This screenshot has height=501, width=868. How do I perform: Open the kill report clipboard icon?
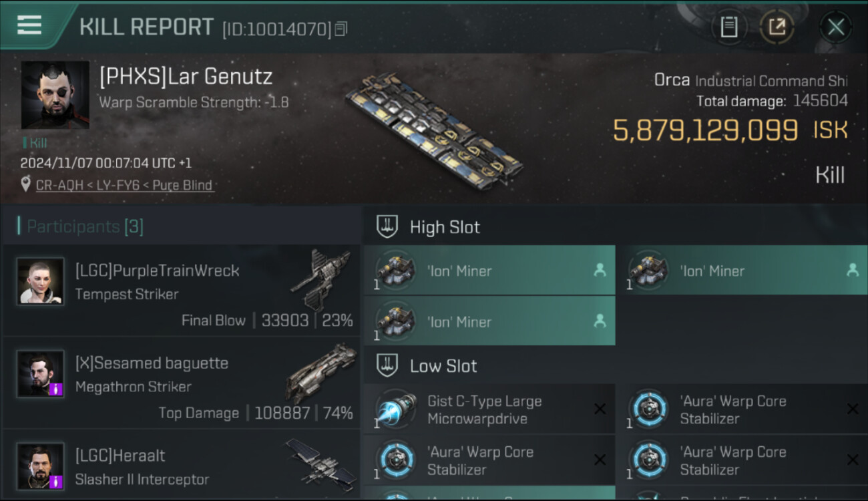coord(728,27)
